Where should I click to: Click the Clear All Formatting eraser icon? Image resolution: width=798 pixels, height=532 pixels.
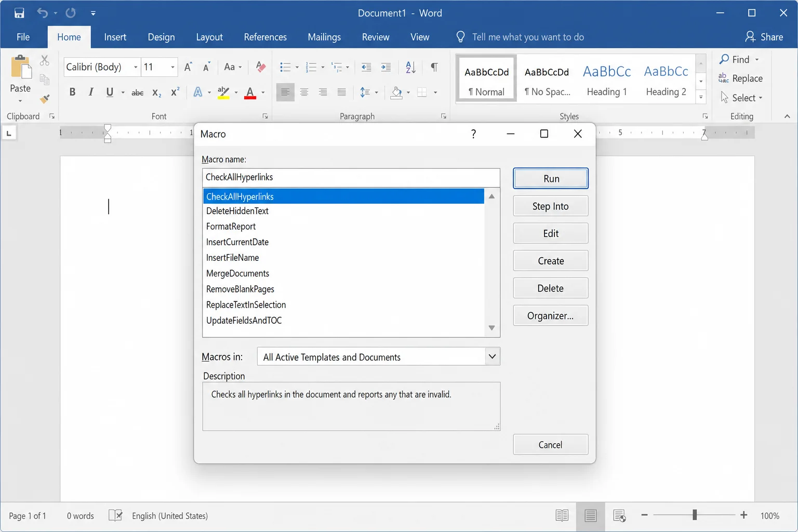(261, 67)
